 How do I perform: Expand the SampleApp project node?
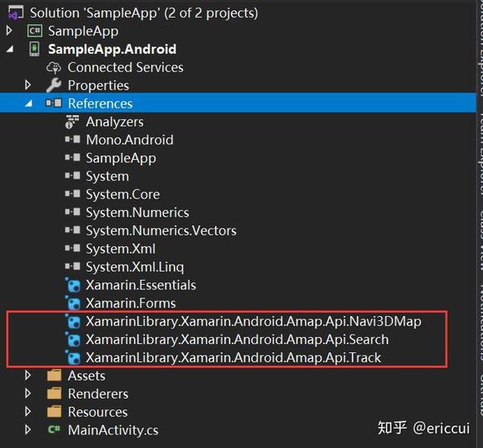pos(9,31)
